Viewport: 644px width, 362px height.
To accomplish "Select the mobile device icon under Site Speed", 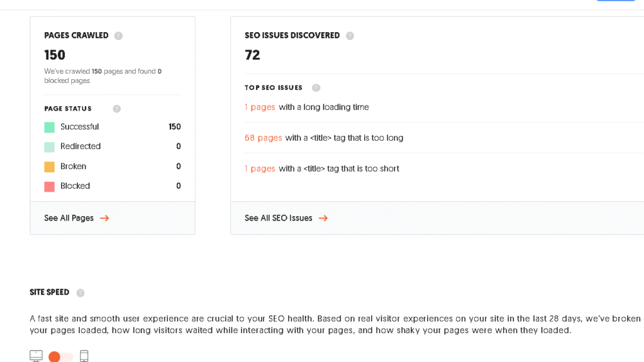I will coord(84,356).
